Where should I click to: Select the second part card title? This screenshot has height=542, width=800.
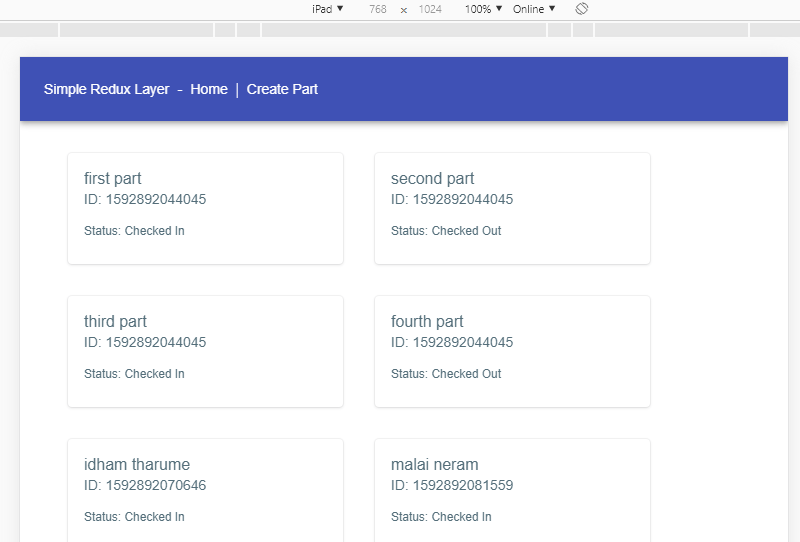(x=433, y=179)
